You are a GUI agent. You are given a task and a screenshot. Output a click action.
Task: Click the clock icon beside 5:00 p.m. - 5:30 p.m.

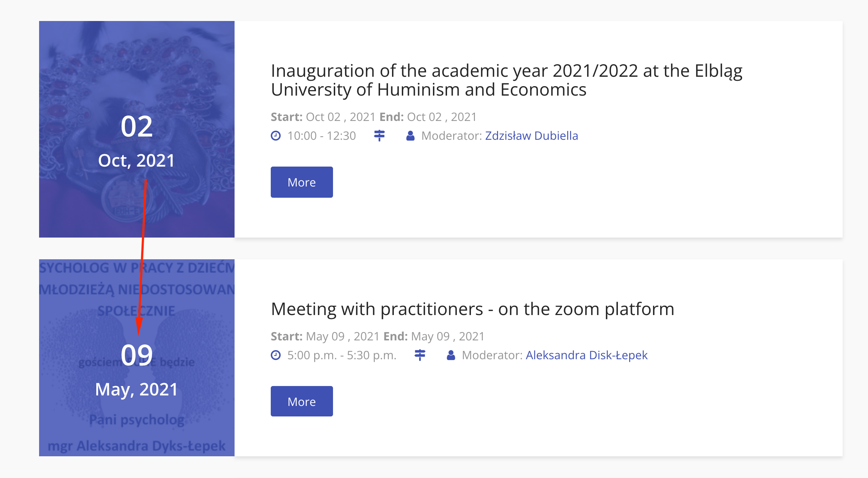[x=276, y=355]
